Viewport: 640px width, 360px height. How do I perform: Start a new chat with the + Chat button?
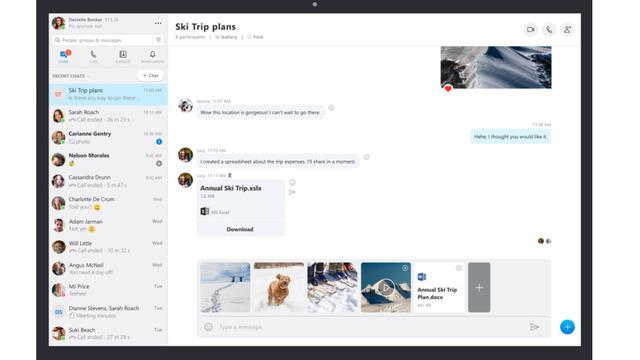pos(150,76)
